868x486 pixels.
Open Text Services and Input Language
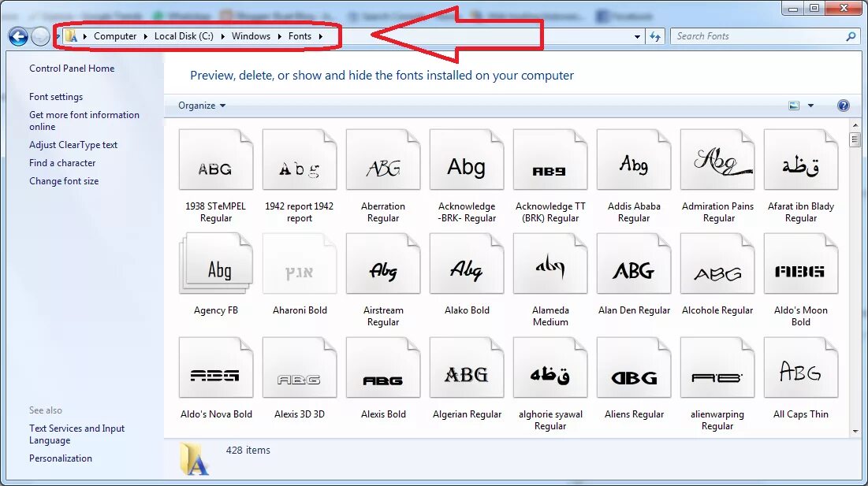point(77,435)
